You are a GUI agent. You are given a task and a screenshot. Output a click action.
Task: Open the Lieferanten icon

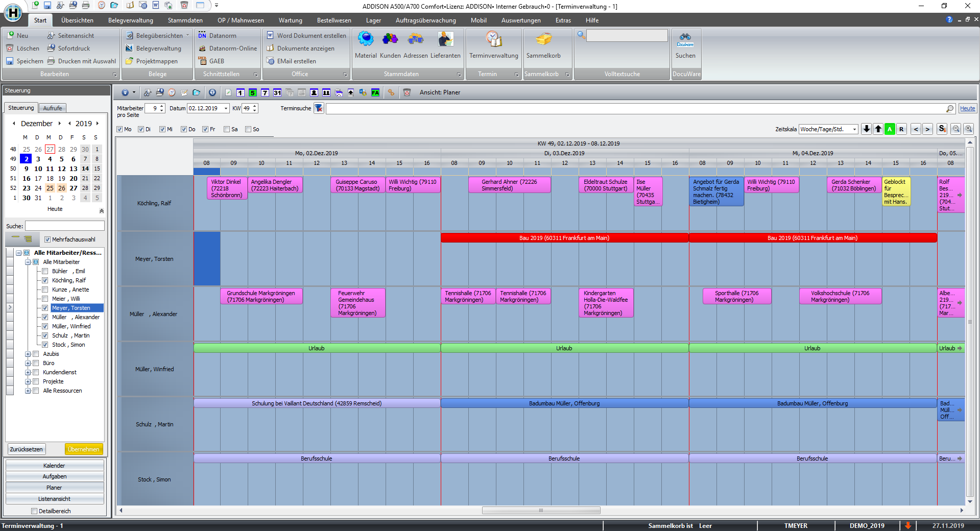(x=445, y=40)
